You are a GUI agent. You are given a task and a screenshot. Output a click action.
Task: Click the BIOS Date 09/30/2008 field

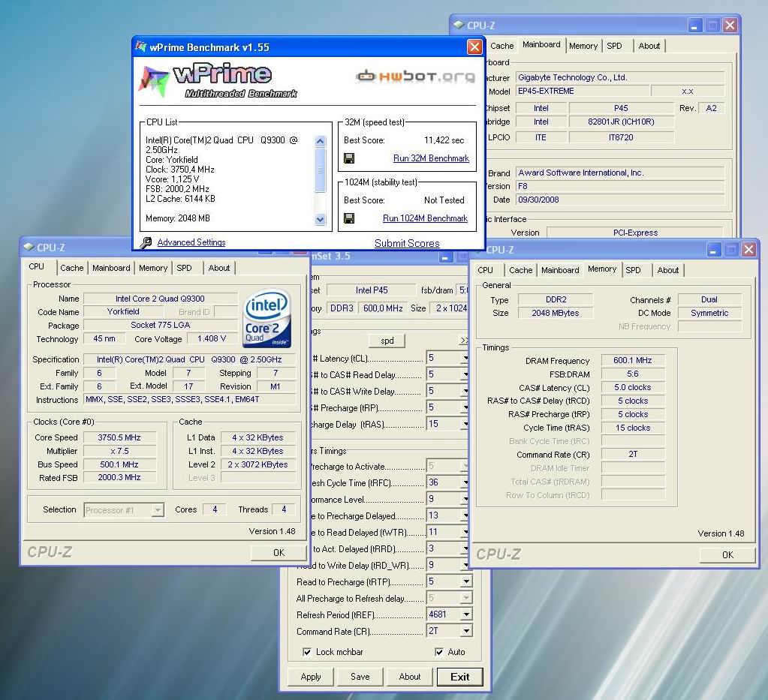pyautogui.click(x=620, y=200)
